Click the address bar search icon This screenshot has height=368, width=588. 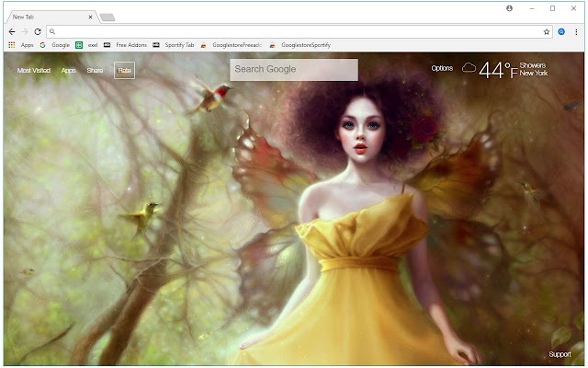[x=52, y=32]
